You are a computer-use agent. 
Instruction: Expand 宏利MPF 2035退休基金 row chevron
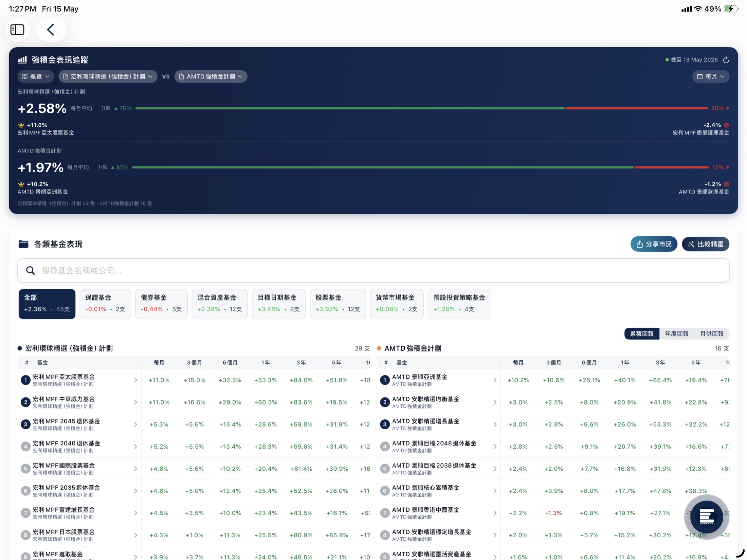tap(135, 491)
